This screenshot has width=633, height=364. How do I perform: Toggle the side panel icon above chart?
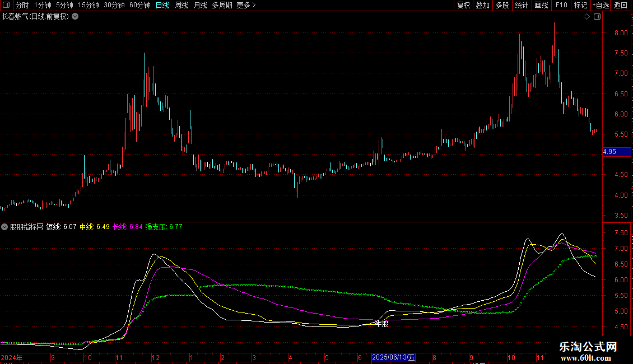pos(597,17)
